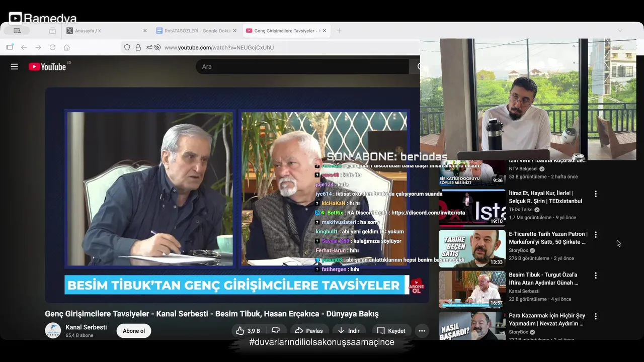Screen dimensions: 644x362
Task: Click the video title Genç Girişimcilere Tavsiyeler
Action: (211, 314)
